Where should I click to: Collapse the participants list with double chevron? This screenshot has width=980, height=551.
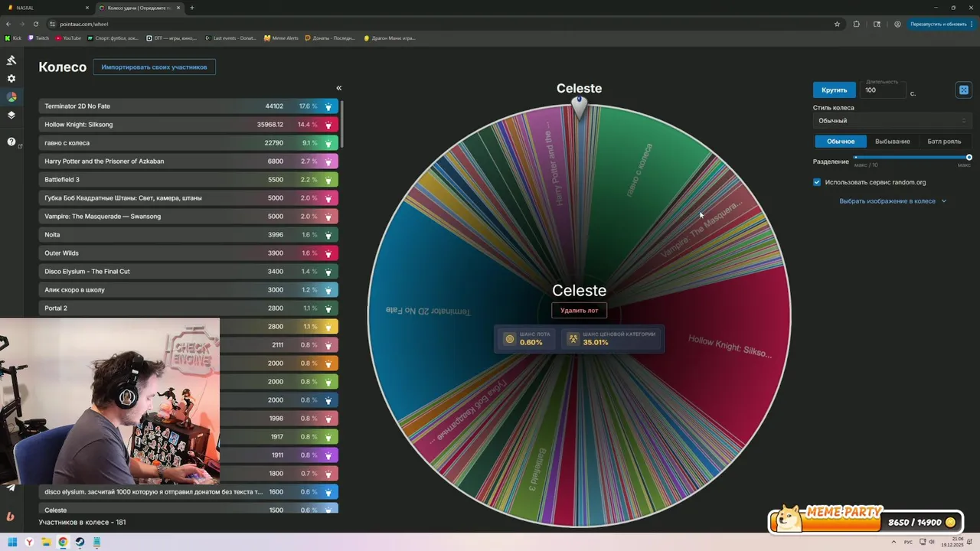(x=339, y=88)
